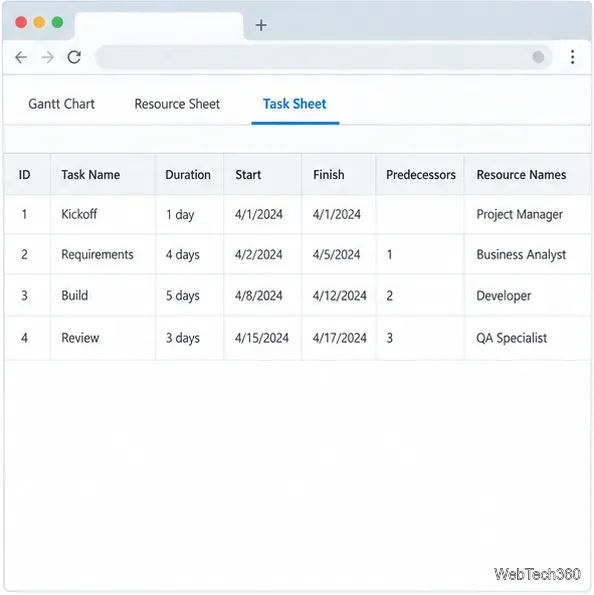Open a new tab with the plus icon
Viewport: 594px width, 595px height.
pos(261,25)
